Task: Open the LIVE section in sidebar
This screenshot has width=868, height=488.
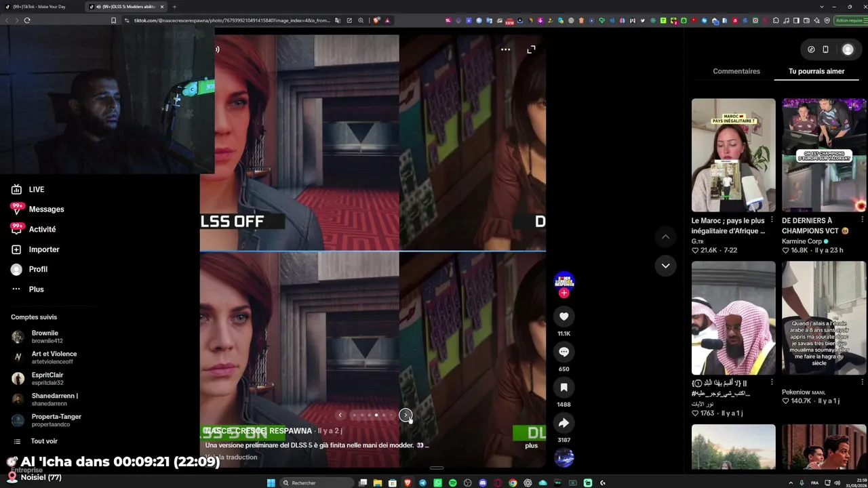Action: pos(37,189)
